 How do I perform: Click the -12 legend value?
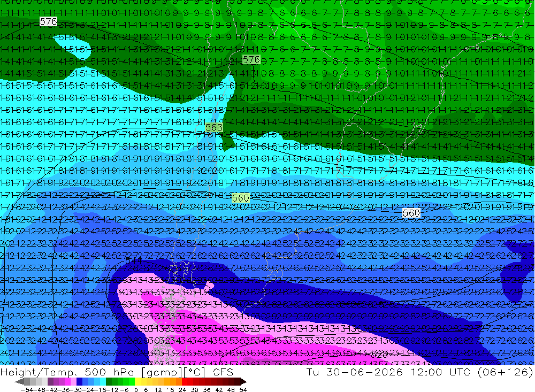point(112,390)
